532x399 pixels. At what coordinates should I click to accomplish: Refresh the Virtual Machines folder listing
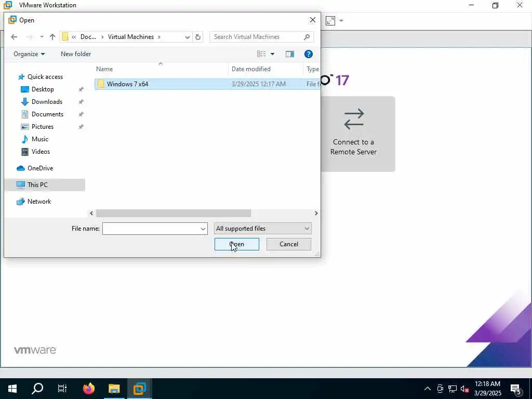198,37
